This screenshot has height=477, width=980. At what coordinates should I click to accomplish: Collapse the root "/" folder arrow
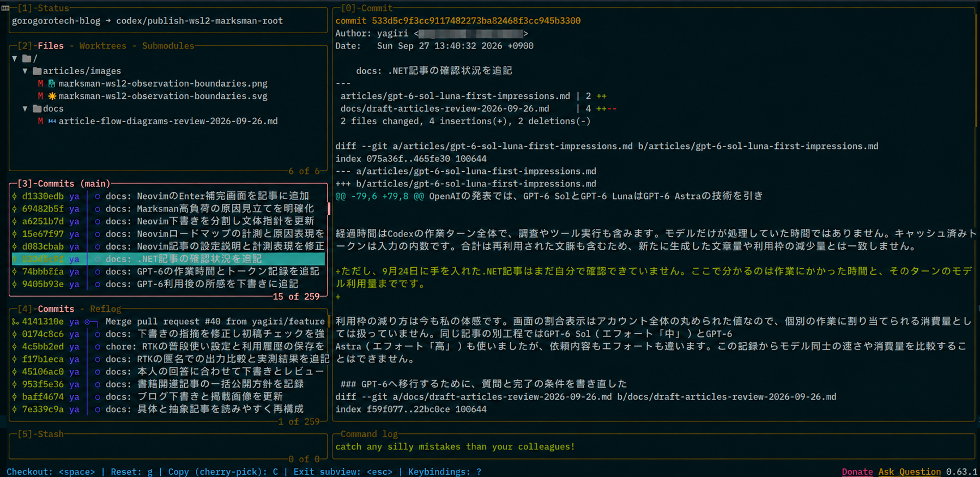pyautogui.click(x=15, y=58)
